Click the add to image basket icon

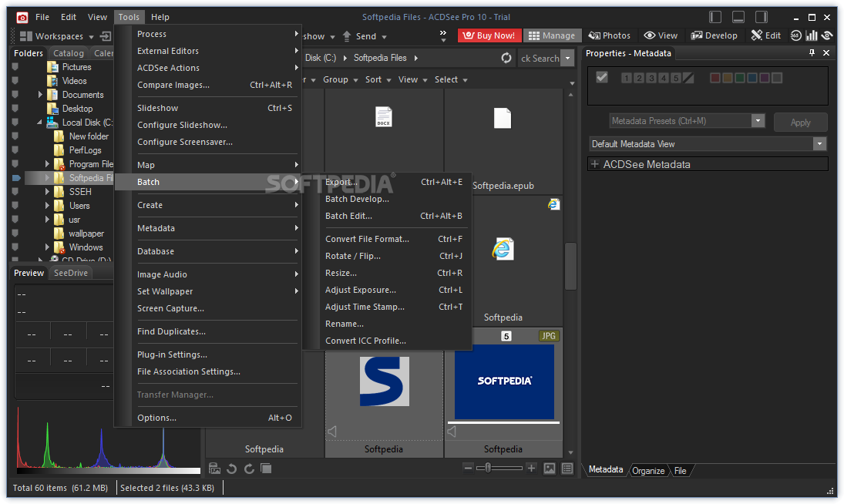(x=215, y=469)
